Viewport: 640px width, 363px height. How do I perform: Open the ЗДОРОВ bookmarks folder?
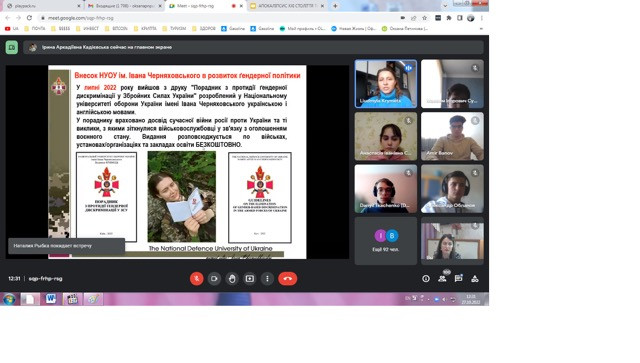pyautogui.click(x=204, y=29)
